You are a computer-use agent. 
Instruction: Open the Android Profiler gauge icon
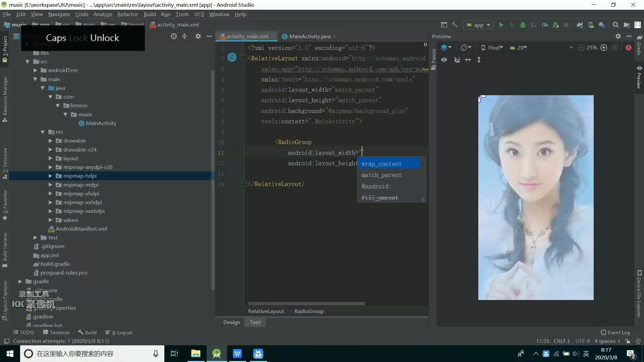click(545, 25)
